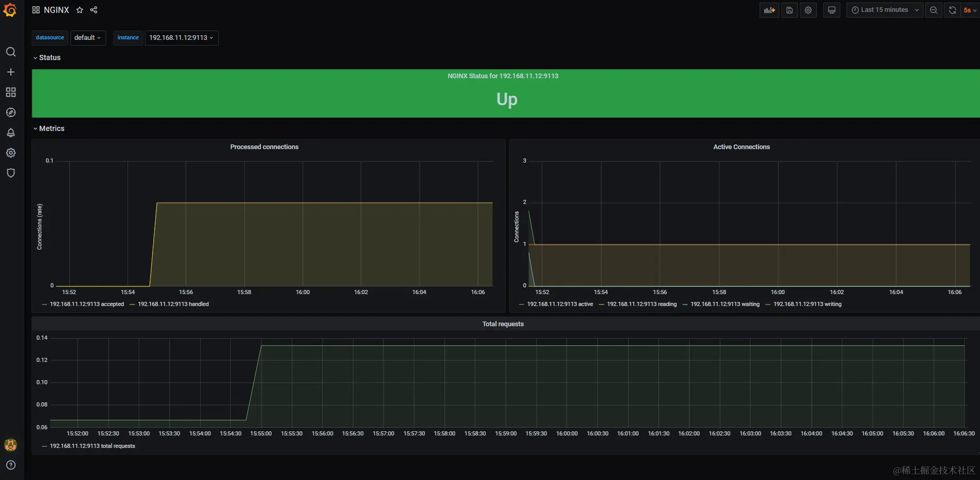Screen dimensions: 980x480
Task: Open the Last 15 minutes time picker
Action: coord(885,10)
